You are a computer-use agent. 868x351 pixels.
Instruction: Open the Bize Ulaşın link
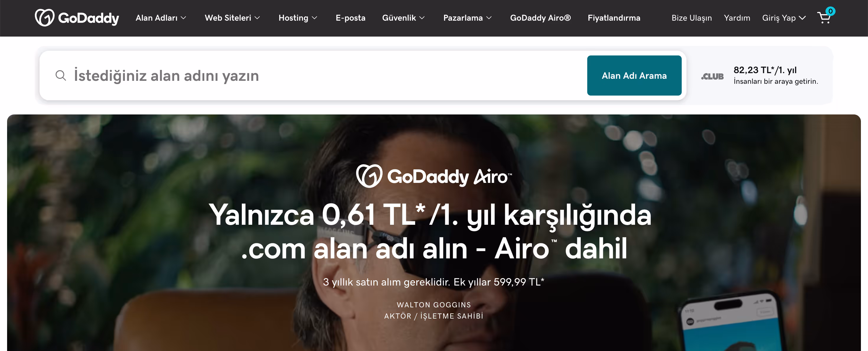[691, 18]
